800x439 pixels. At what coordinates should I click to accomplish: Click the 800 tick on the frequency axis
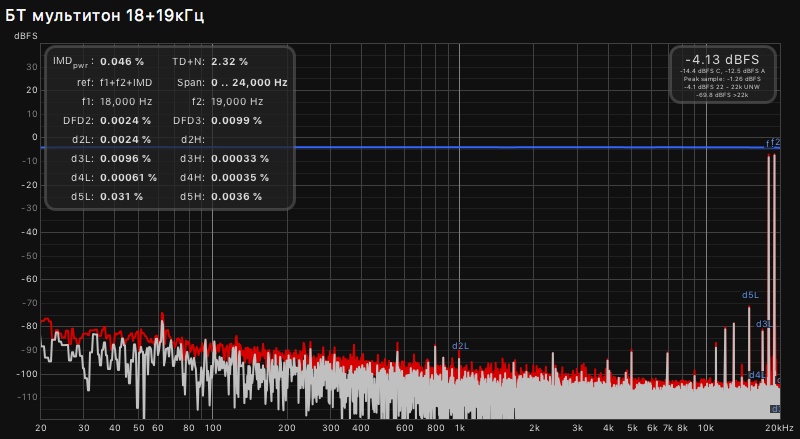(x=436, y=428)
